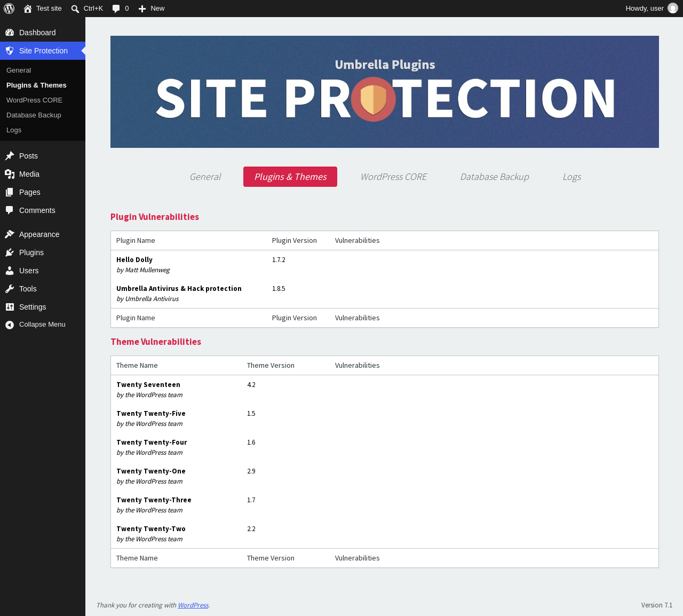Switch to the WordPress CORE tab
683x616 pixels.
393,177
